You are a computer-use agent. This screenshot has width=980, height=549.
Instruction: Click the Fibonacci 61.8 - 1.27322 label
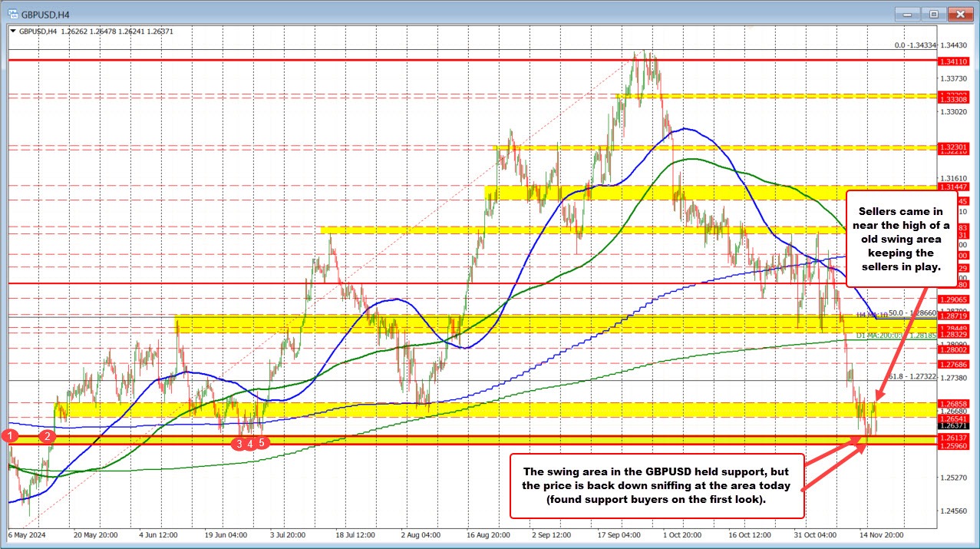pyautogui.click(x=912, y=377)
